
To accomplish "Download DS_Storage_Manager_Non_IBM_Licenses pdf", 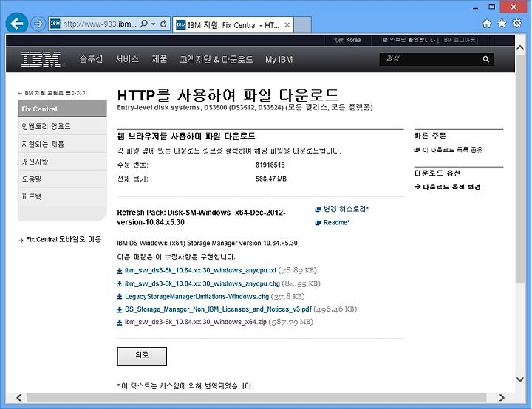I will pyautogui.click(x=218, y=309).
